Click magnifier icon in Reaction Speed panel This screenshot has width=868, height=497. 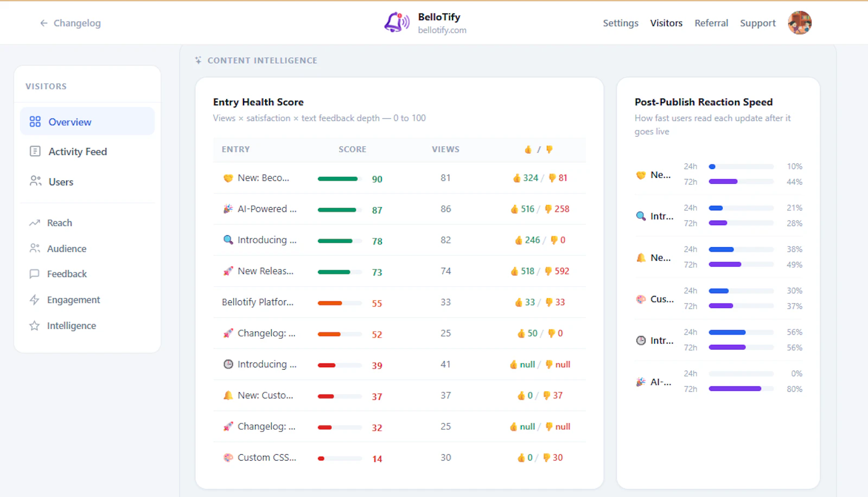point(641,216)
